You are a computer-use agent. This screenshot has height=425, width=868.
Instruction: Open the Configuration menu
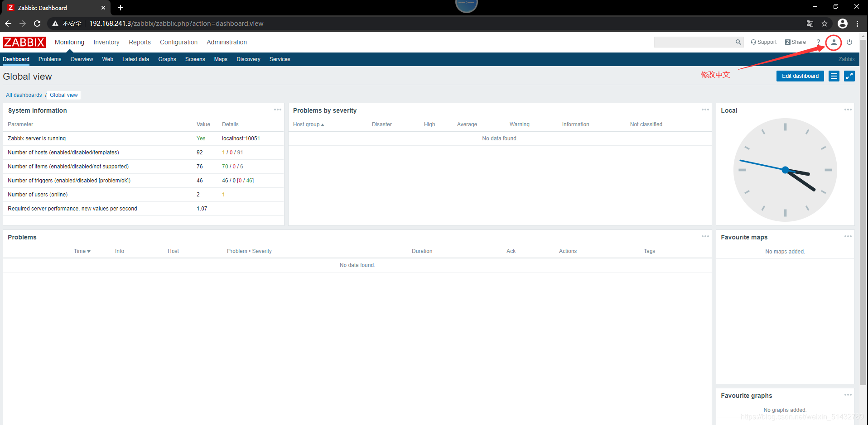178,42
